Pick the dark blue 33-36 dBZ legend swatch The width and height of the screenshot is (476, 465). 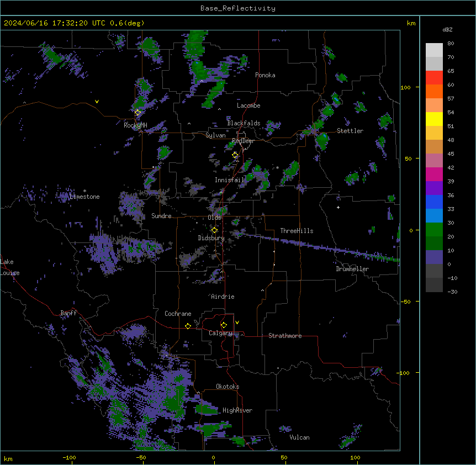click(434, 202)
